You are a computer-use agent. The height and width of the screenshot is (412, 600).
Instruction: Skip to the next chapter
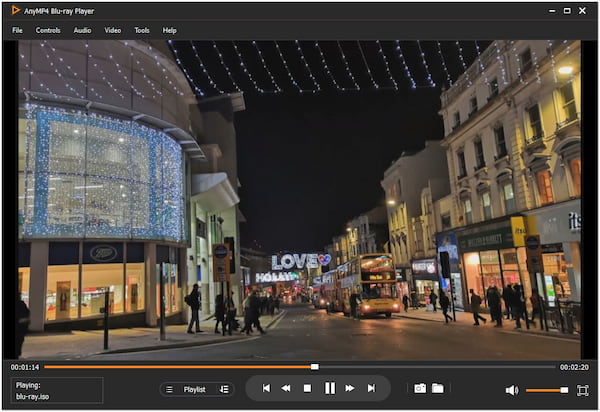[371, 388]
